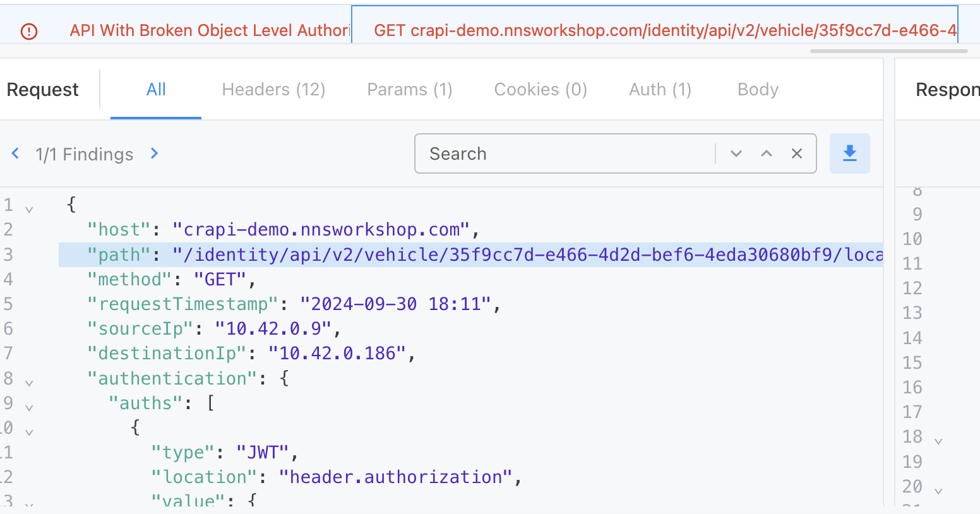Select the API With Broken Object Level Authorization tab
980x514 pixels.
209,30
